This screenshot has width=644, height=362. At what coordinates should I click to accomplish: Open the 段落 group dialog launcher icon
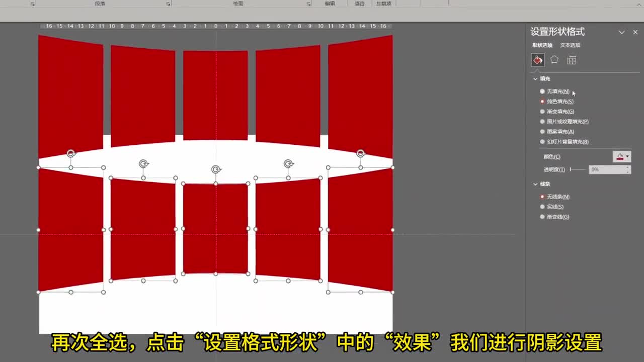point(168,4)
